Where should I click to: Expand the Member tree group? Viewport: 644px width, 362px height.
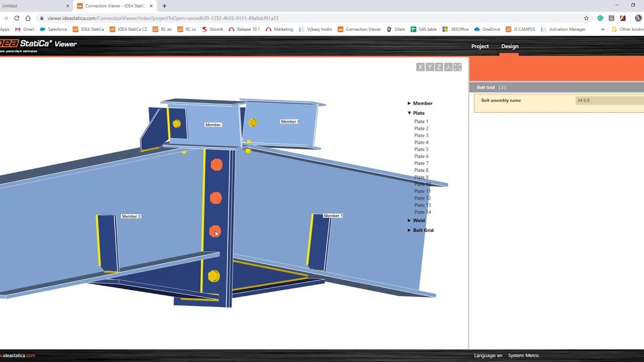410,104
